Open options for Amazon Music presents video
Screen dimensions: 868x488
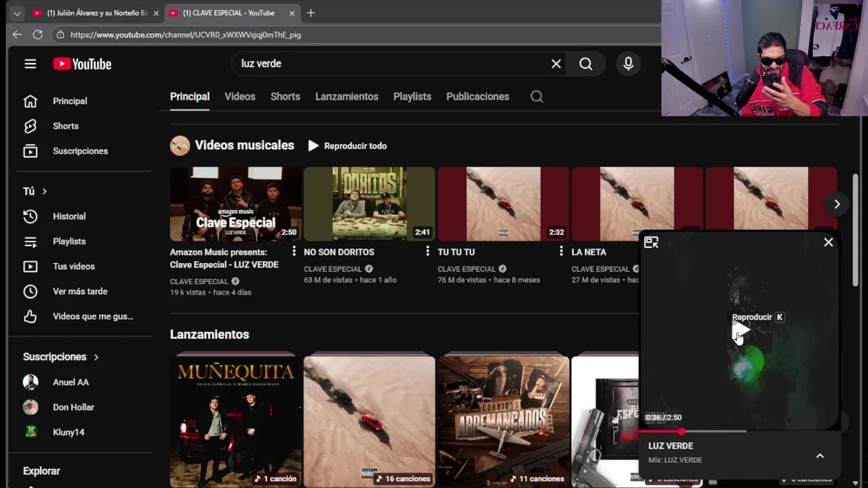(294, 251)
